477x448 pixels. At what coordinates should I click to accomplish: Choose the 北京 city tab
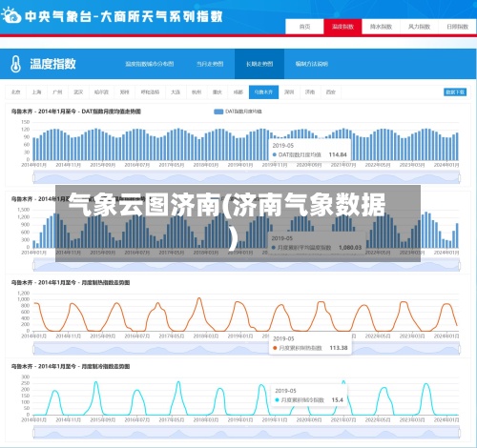coord(15,92)
